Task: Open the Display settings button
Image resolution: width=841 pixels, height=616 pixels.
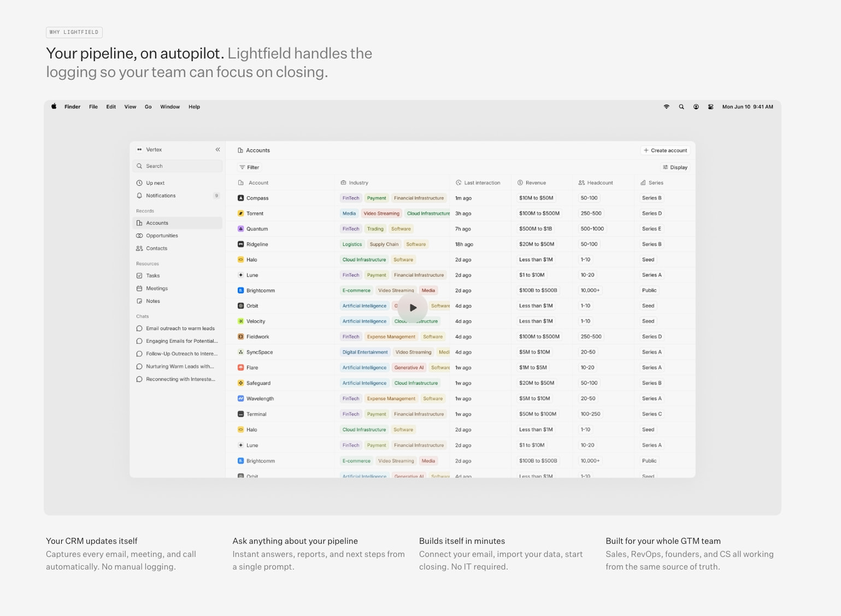Action: [675, 167]
